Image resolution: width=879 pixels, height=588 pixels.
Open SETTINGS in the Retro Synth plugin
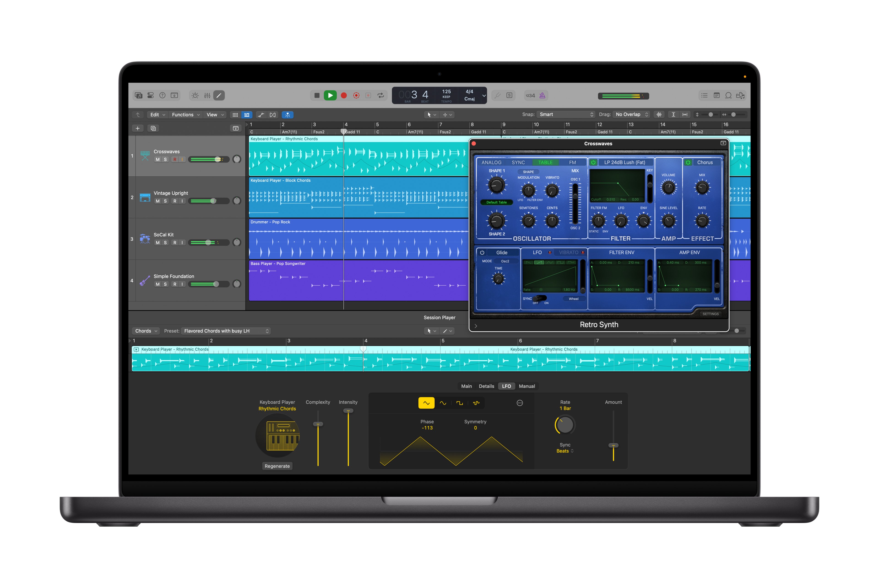coord(711,314)
